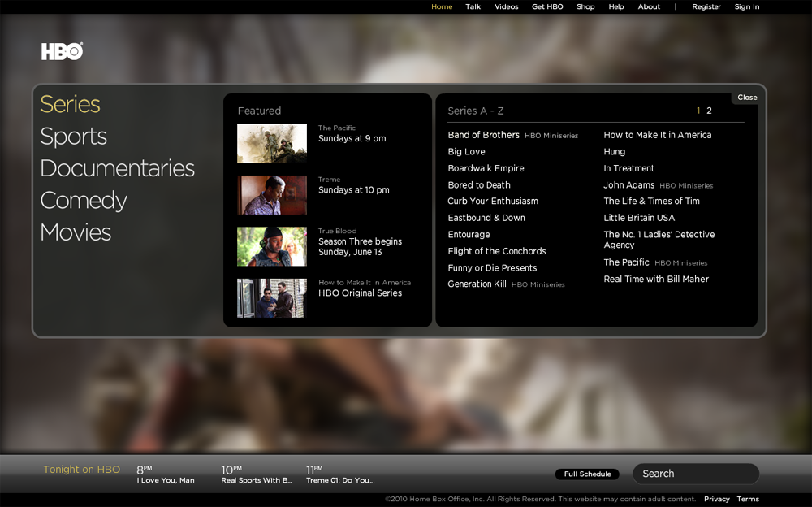
Task: Open The Life & Times of Tim
Action: click(x=651, y=201)
